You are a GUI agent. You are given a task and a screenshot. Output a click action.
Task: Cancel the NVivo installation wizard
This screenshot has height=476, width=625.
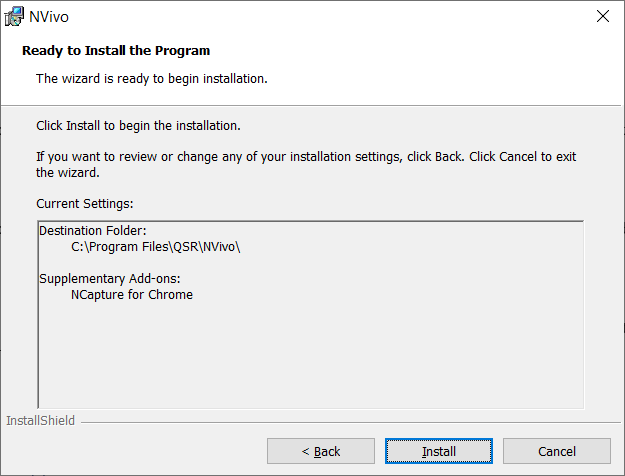pos(557,451)
